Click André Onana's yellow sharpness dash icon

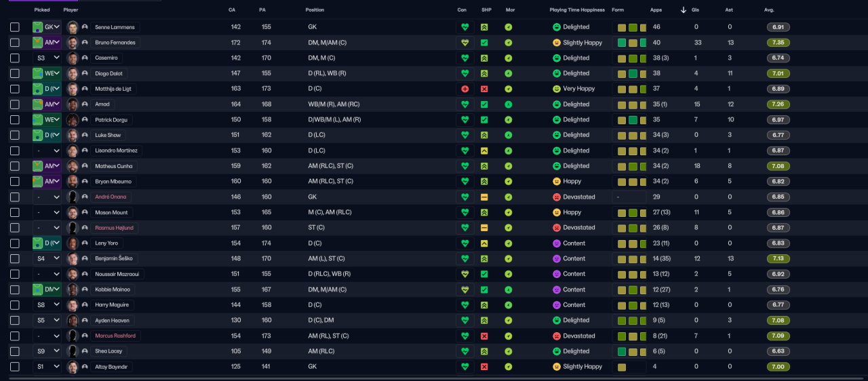(484, 197)
